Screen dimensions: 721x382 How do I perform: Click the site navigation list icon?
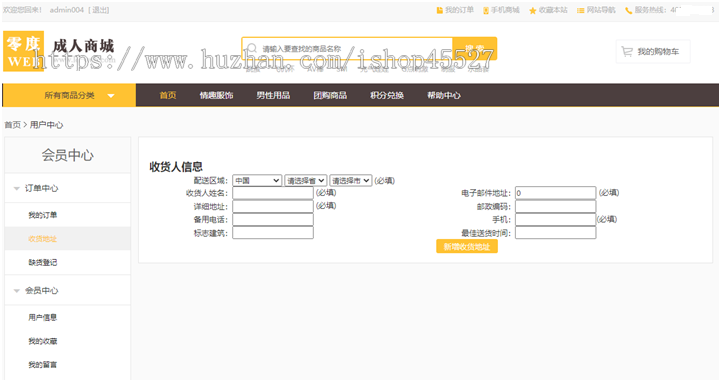point(581,10)
